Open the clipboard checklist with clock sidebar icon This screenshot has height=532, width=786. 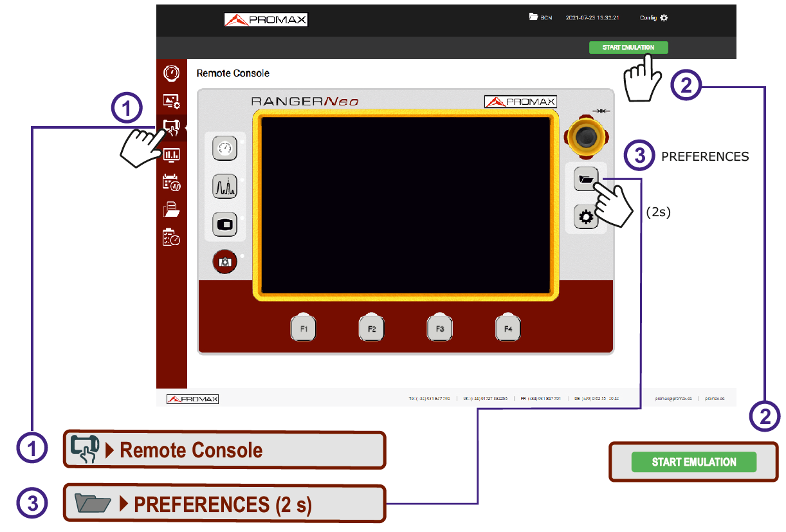pyautogui.click(x=171, y=237)
